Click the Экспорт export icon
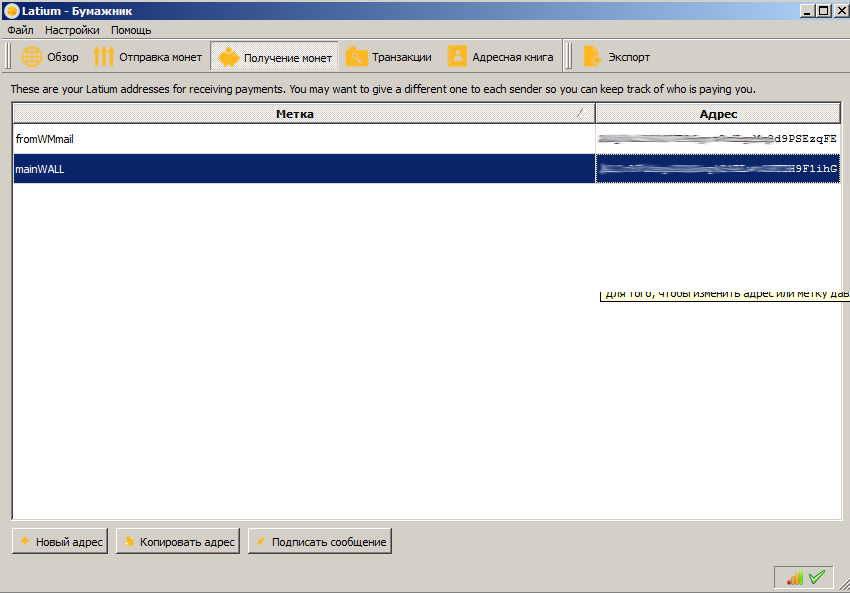 tap(592, 57)
